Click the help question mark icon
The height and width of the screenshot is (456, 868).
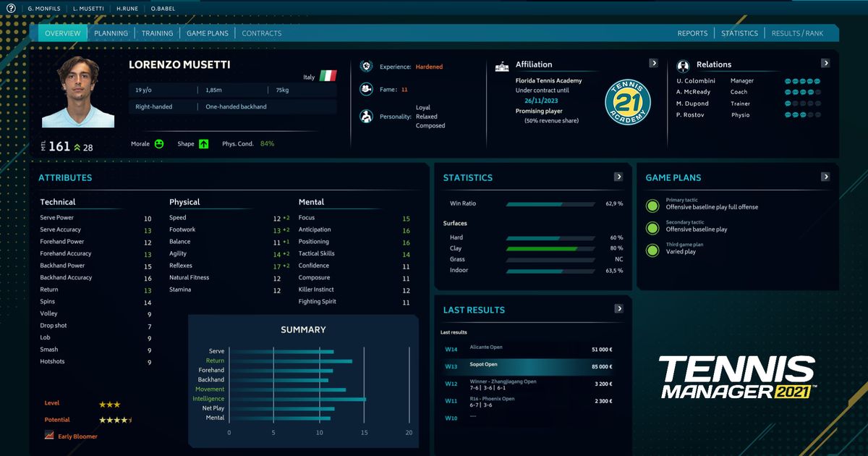click(x=11, y=9)
